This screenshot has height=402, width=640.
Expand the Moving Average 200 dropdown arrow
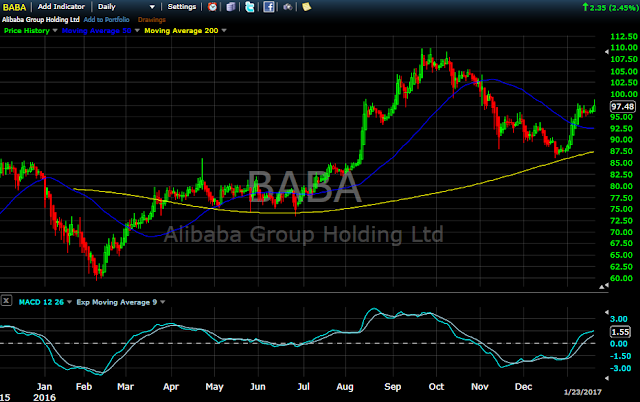[x=224, y=31]
